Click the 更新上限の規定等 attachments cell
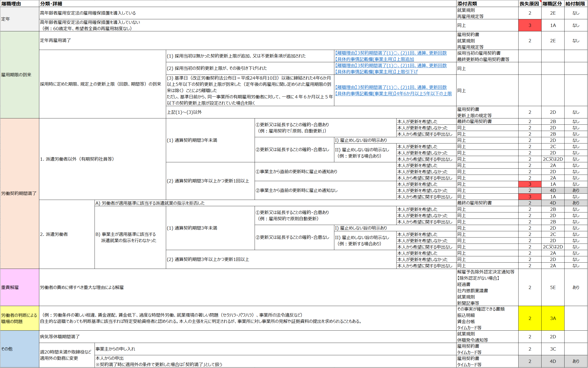Viewport: 588px width, 368px height. (487, 112)
